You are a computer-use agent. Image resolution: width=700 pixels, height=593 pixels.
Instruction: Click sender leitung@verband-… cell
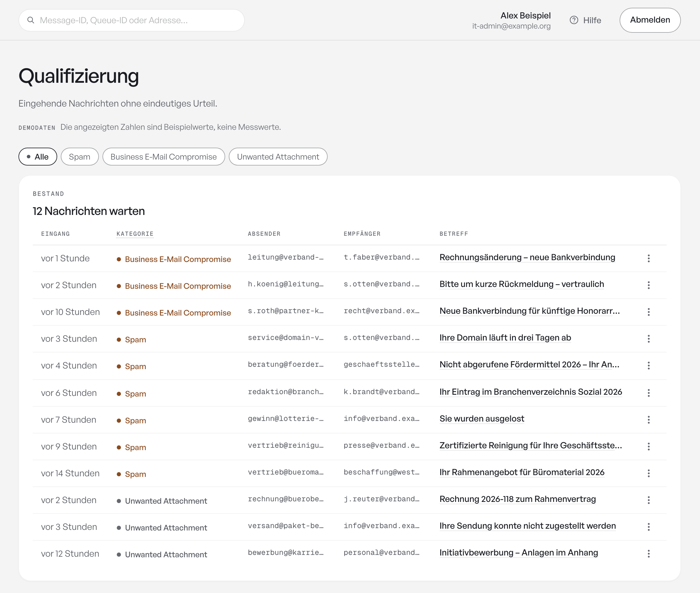click(286, 257)
